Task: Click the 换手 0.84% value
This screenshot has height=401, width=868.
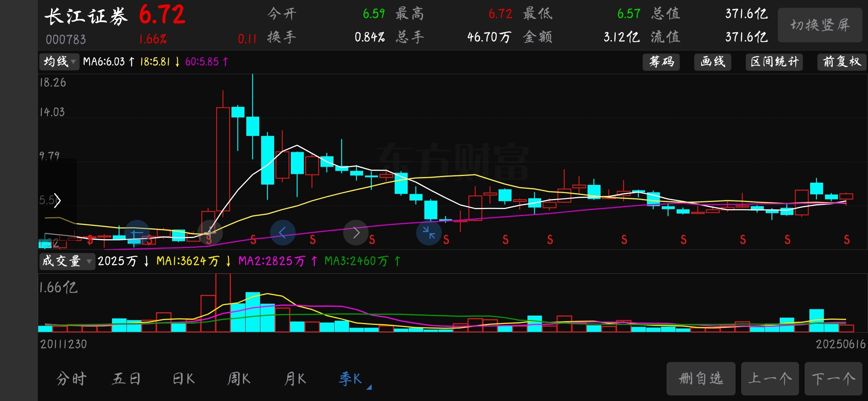Action: pos(369,37)
